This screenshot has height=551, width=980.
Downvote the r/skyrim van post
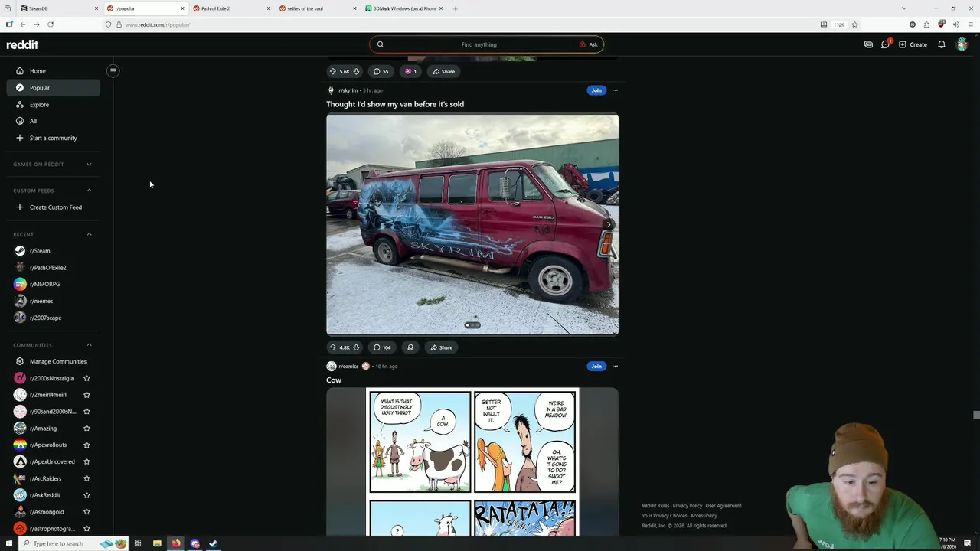point(356,347)
